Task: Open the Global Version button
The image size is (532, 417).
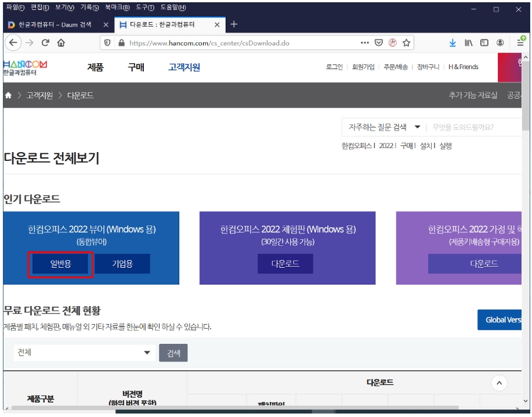Action: click(500, 320)
